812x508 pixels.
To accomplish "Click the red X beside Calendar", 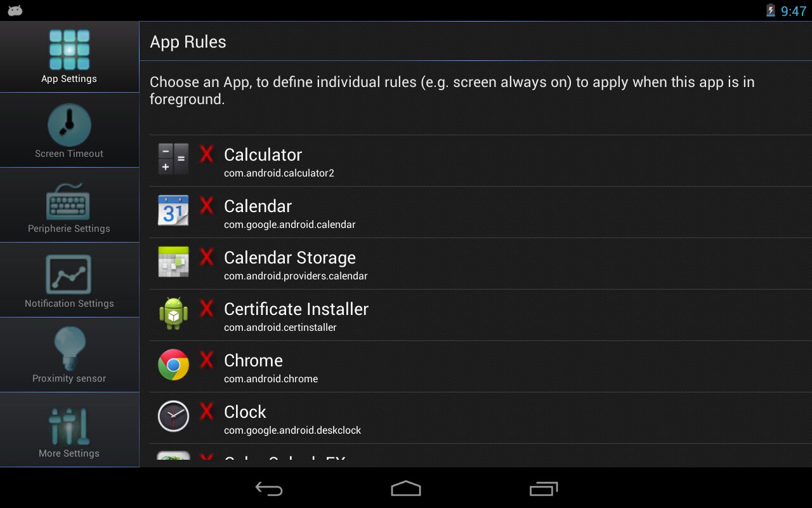I will click(206, 205).
